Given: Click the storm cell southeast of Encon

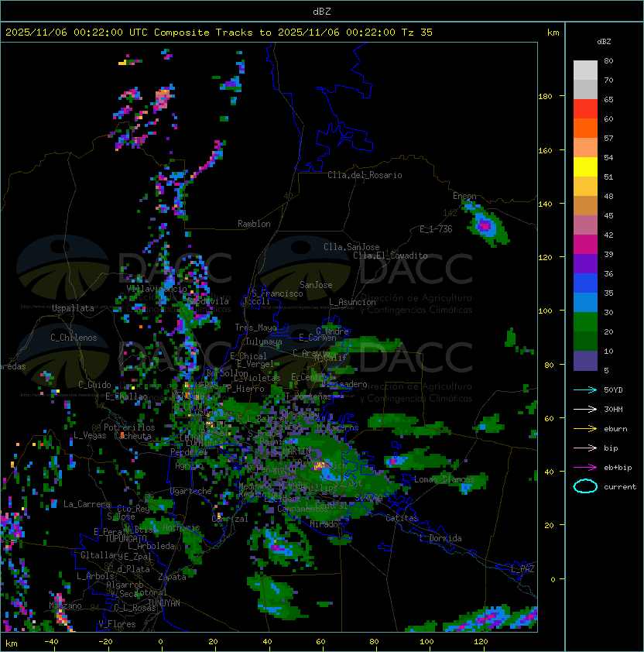Looking at the screenshot, I should tap(485, 225).
